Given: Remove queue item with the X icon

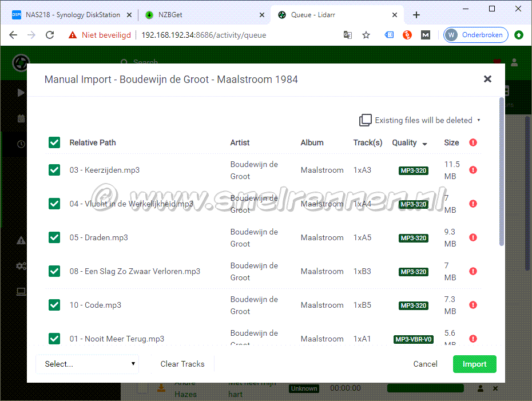Looking at the screenshot, I should click(495, 388).
